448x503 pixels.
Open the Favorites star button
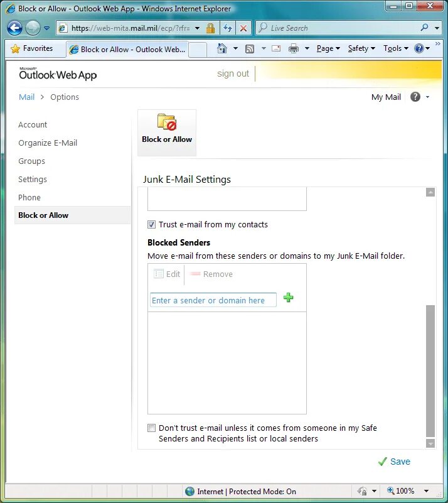pyautogui.click(x=31, y=48)
